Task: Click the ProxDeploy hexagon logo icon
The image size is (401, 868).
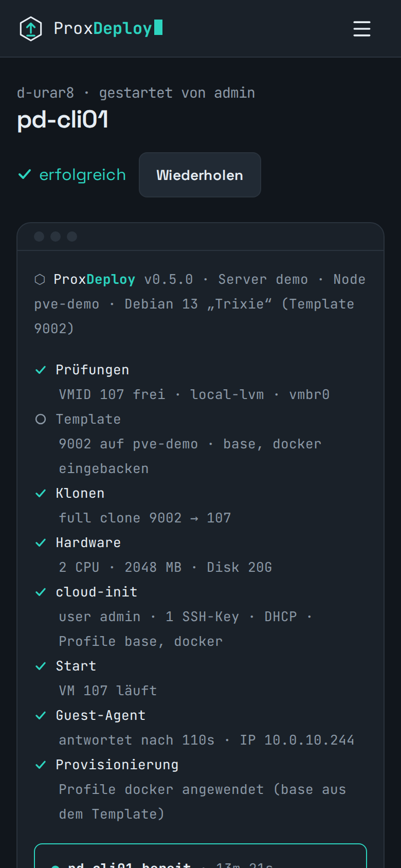Action: 31,29
